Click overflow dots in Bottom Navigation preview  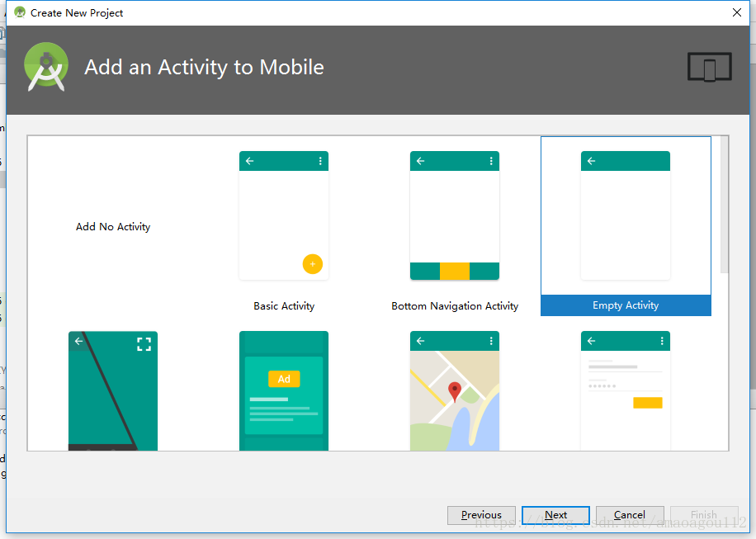(x=491, y=161)
